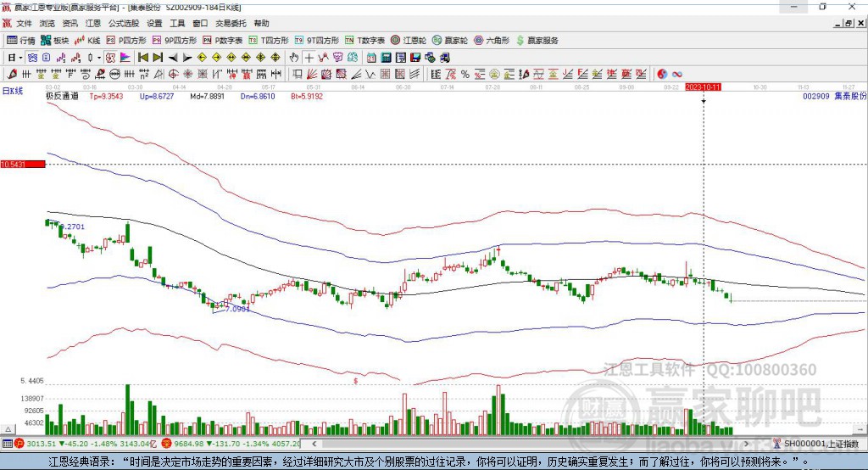Toggle the highlighted blue cycle icon
This screenshot has width=868, height=470.
(32, 58)
